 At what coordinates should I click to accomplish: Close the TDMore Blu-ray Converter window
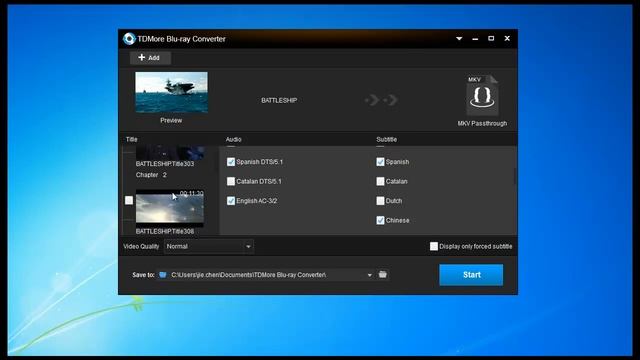pyautogui.click(x=507, y=38)
